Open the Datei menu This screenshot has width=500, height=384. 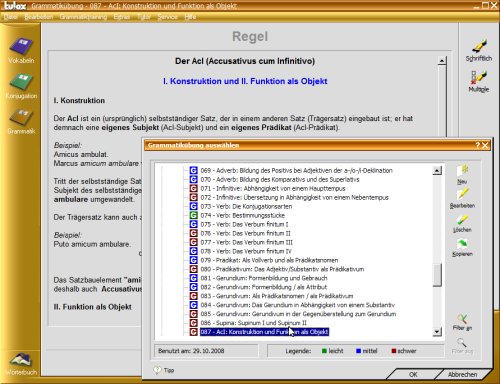[x=11, y=17]
